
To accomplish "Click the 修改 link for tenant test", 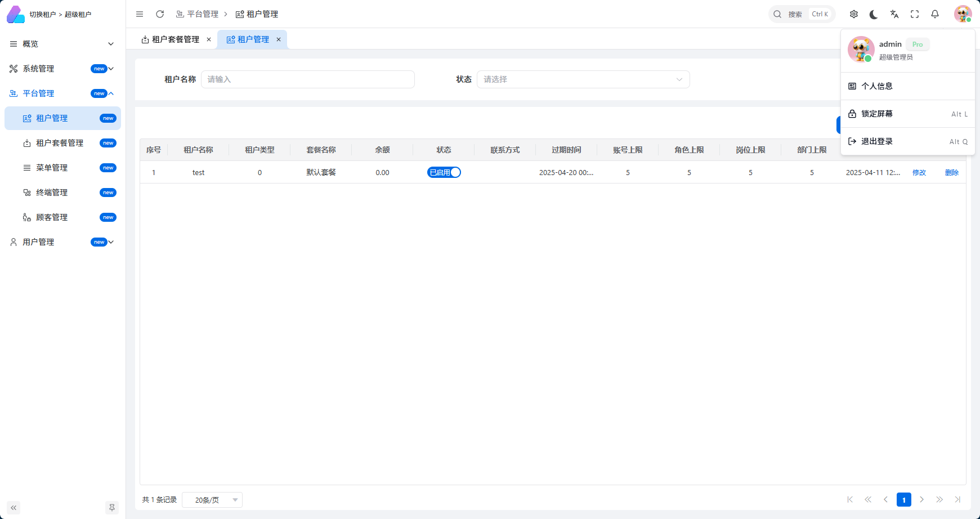I will pos(919,172).
